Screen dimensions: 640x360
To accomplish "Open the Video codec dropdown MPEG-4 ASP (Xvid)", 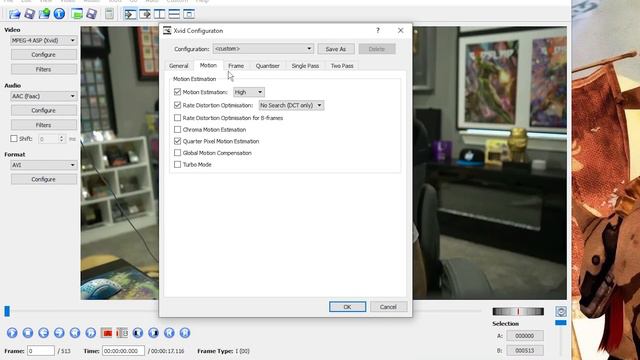I will point(44,40).
